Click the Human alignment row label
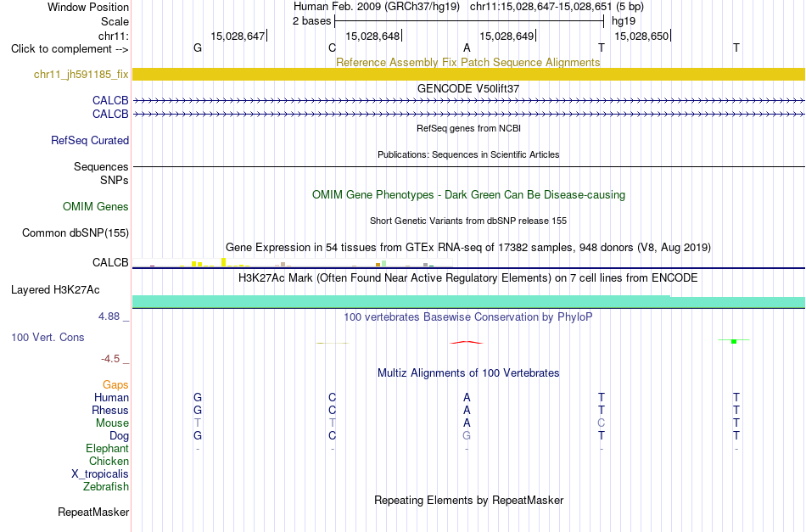The image size is (806, 532). coord(111,397)
